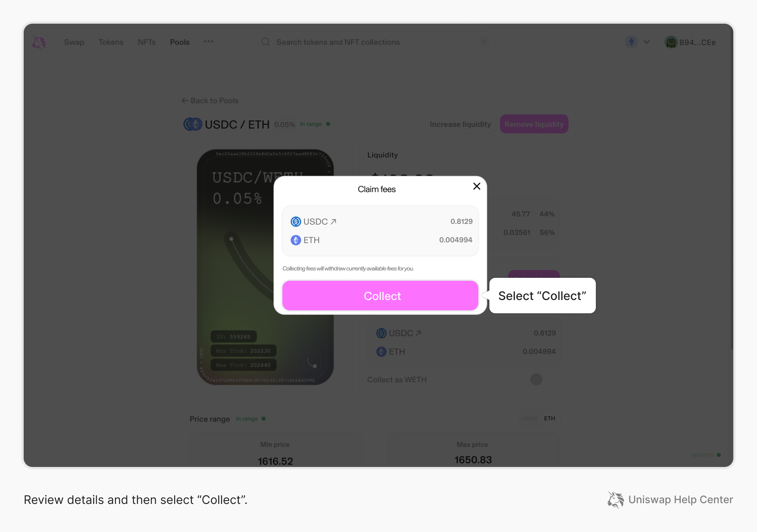Open the Pools tab
757x532 pixels.
(x=180, y=42)
